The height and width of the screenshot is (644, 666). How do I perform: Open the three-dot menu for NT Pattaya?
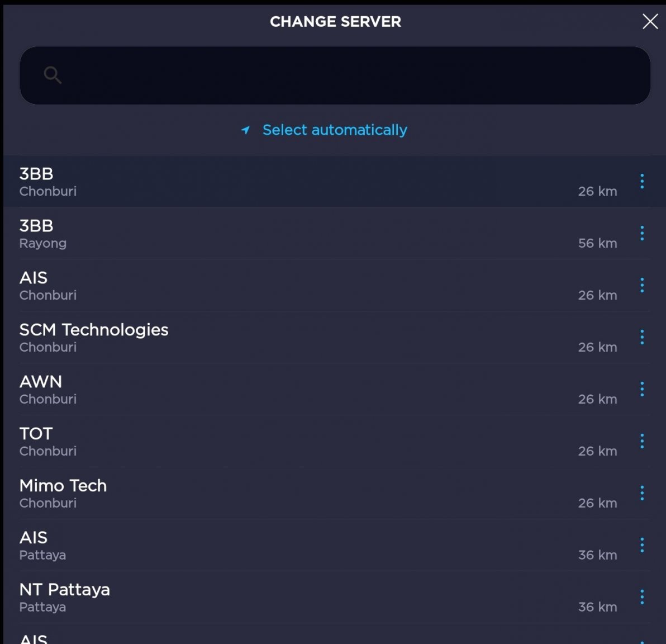click(642, 597)
